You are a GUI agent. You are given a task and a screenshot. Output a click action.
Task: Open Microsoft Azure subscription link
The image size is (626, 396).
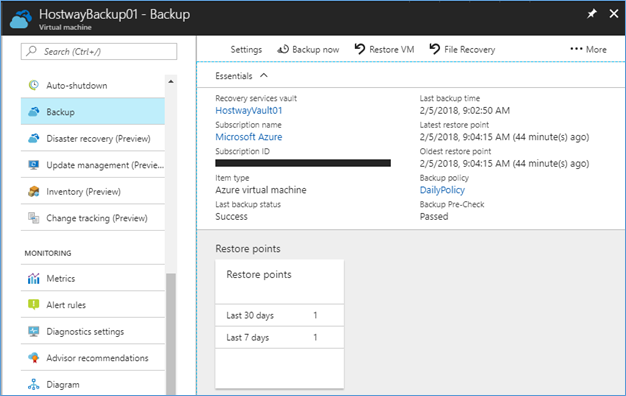pyautogui.click(x=249, y=137)
